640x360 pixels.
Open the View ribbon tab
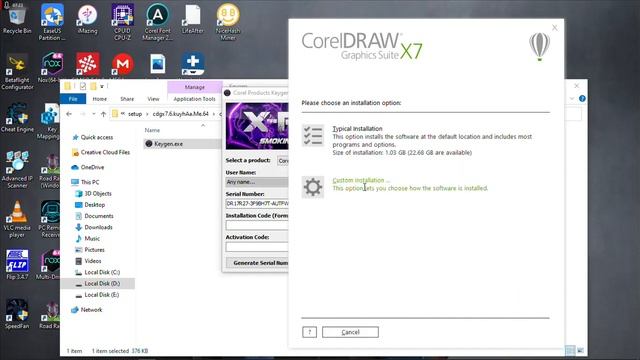pyautogui.click(x=153, y=99)
